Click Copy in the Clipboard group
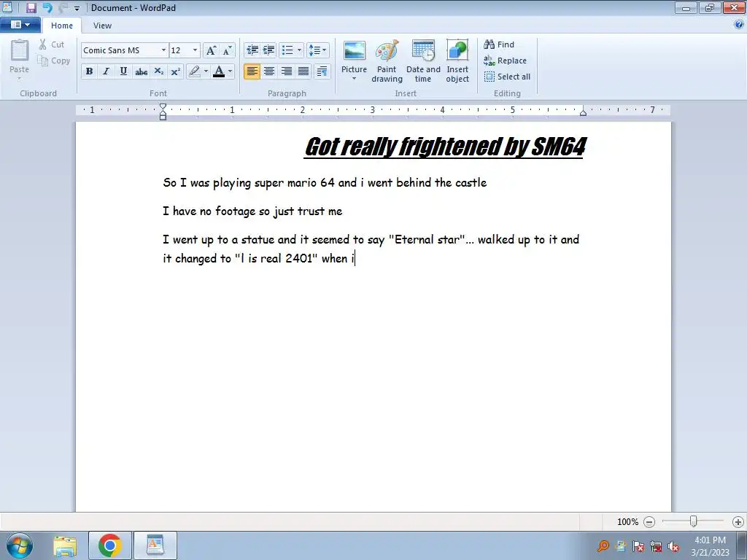The width and height of the screenshot is (747, 560). [54, 61]
